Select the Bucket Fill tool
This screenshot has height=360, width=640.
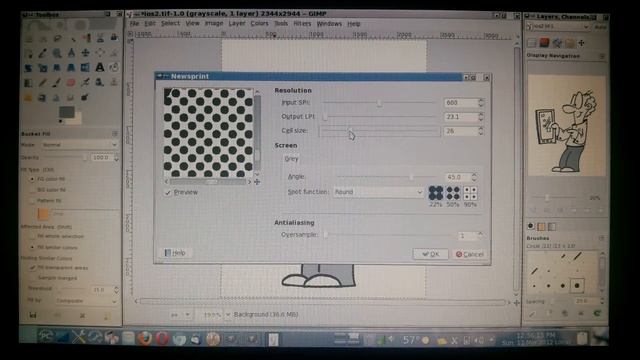click(114, 68)
